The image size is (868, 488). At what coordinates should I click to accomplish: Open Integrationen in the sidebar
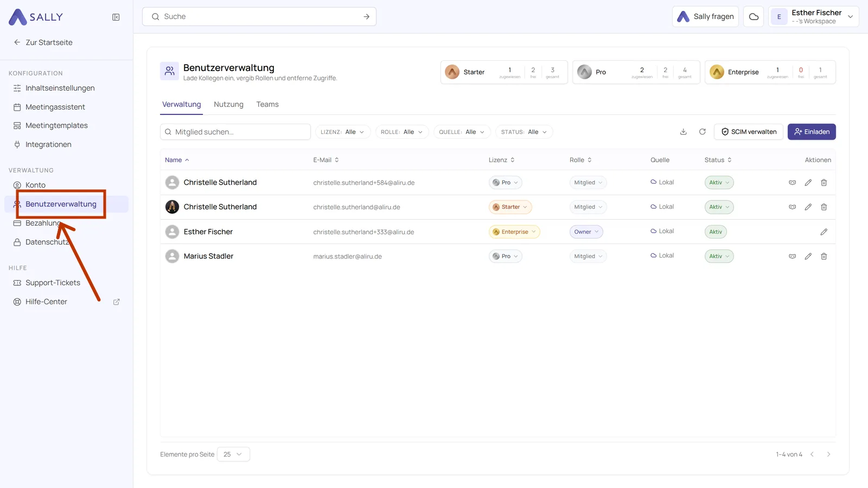pyautogui.click(x=66, y=145)
